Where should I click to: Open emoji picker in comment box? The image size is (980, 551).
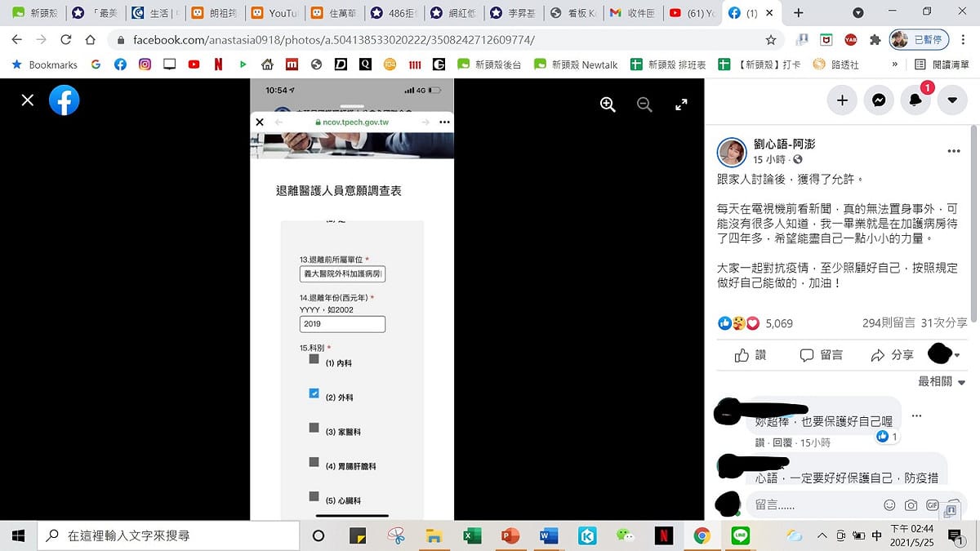pyautogui.click(x=889, y=504)
